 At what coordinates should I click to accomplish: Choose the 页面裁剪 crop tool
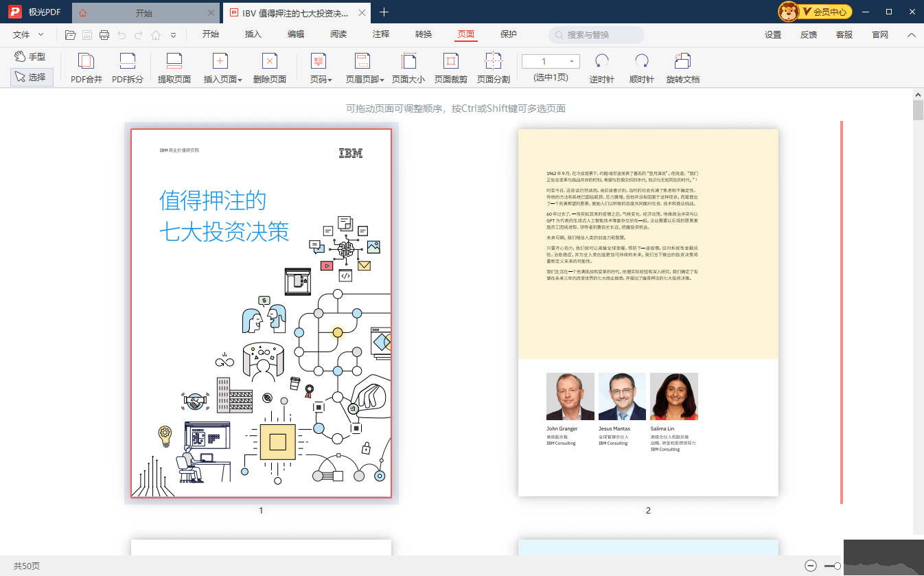pos(451,69)
